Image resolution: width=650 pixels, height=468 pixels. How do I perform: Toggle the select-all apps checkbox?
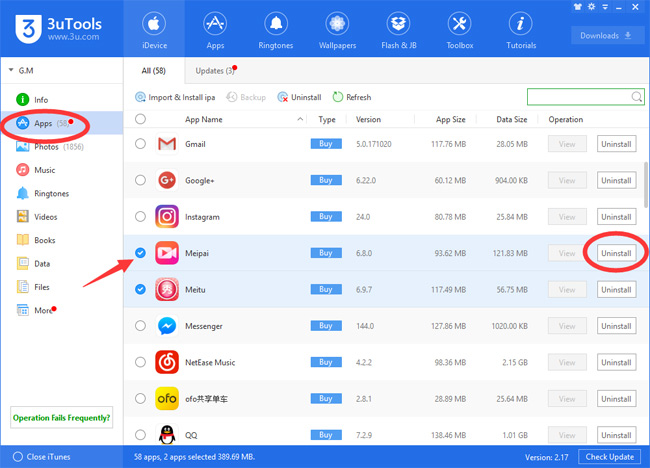(x=141, y=119)
